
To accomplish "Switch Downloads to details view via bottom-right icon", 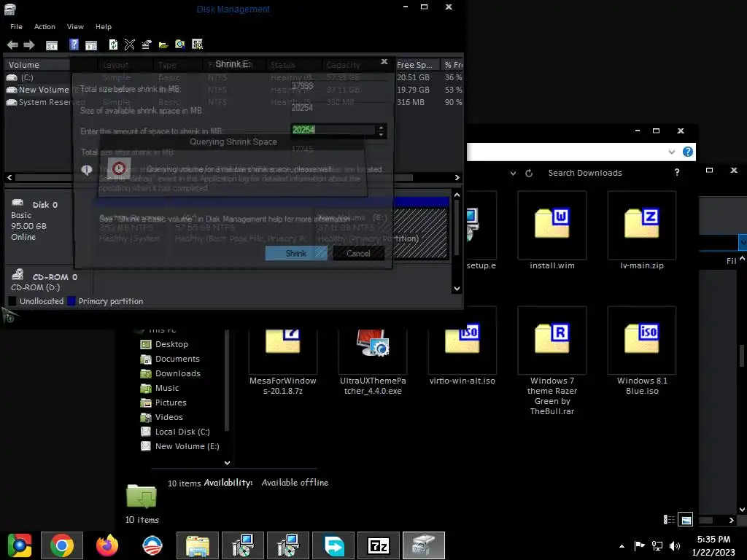I will pos(669,520).
